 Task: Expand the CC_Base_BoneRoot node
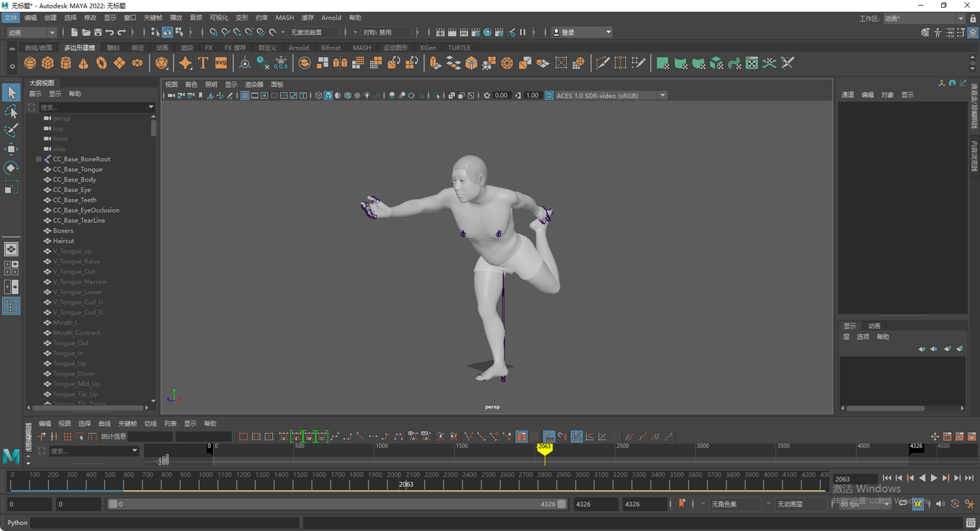39,159
